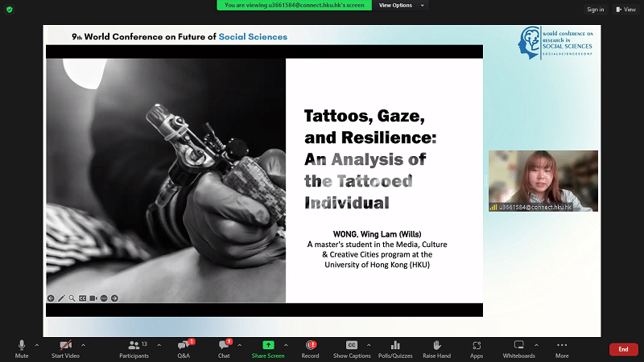Click the presenter's video thumbnail
The width and height of the screenshot is (644, 362).
[x=543, y=181]
